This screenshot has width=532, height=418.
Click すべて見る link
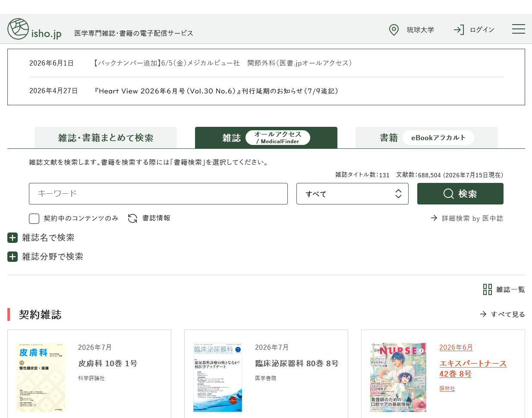[508, 314]
